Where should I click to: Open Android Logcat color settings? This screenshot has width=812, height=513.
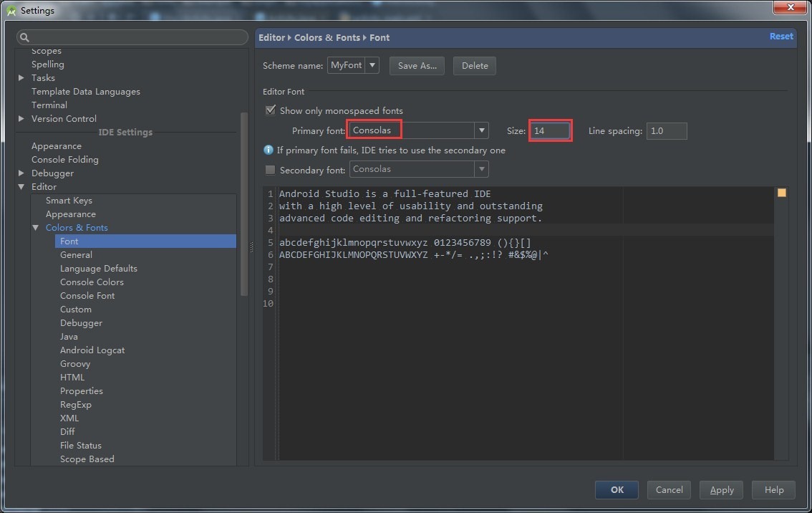click(92, 350)
